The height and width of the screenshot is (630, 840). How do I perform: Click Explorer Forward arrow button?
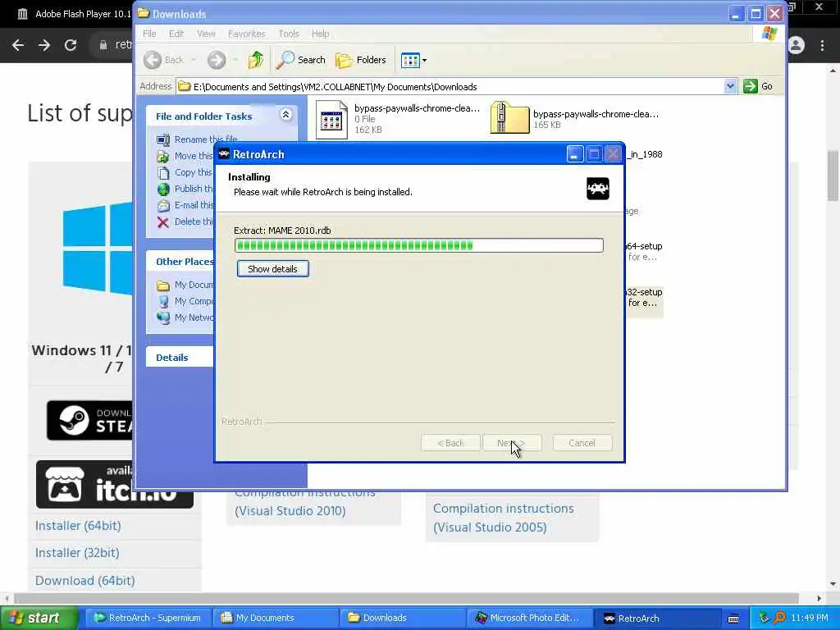click(x=217, y=60)
